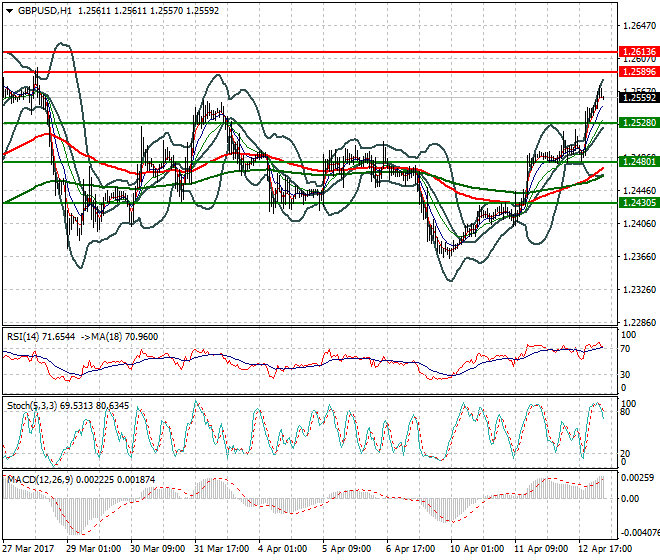Select the 1.24060 price axis value

[639, 224]
